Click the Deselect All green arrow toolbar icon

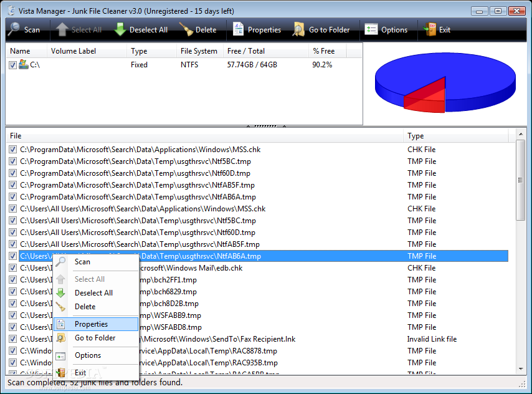(x=120, y=29)
